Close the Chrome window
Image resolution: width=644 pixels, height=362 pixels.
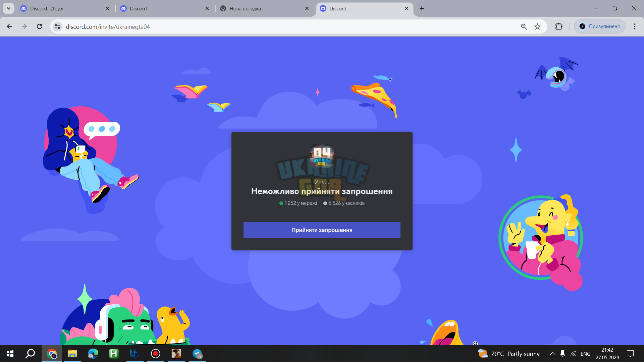point(634,8)
